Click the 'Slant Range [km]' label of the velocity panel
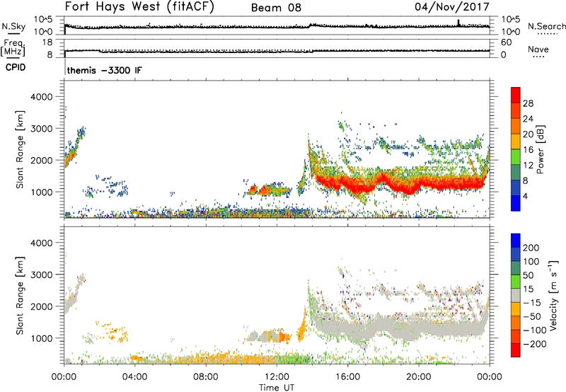This screenshot has height=392, width=566. point(20,296)
